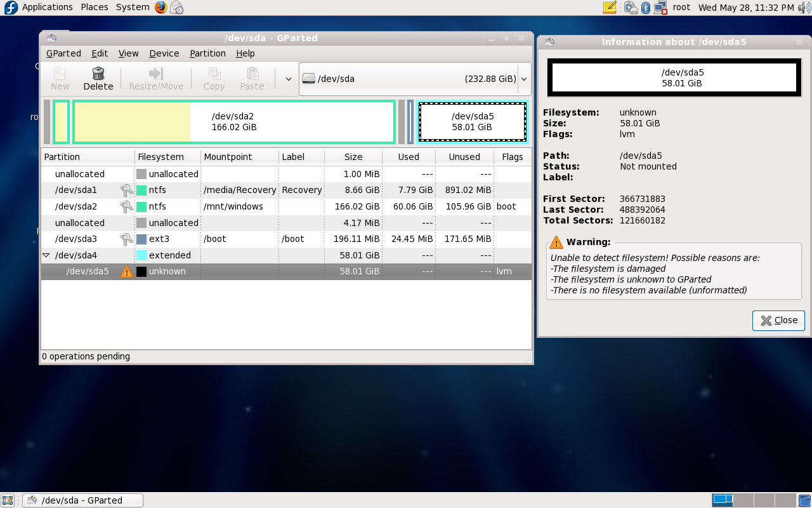Click the key lock icon on /dev/sda2 row
This screenshot has width=812, height=508.
(x=126, y=206)
